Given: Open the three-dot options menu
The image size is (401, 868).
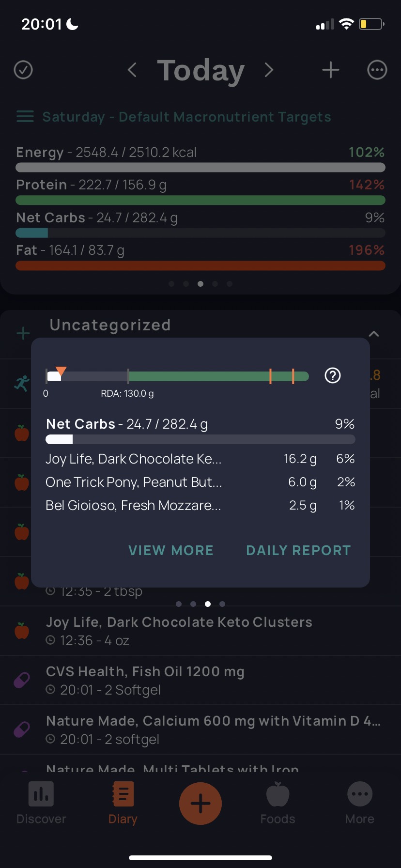Looking at the screenshot, I should click(x=377, y=70).
